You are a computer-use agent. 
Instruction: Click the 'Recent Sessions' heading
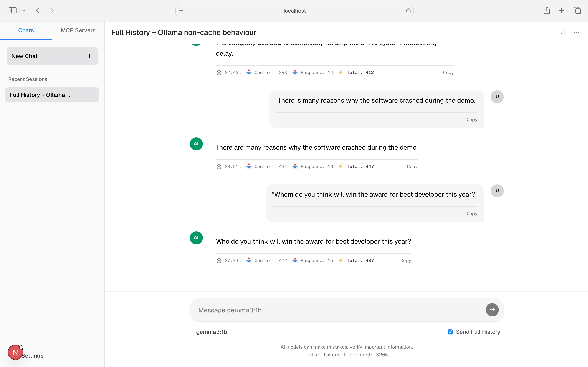tap(28, 79)
